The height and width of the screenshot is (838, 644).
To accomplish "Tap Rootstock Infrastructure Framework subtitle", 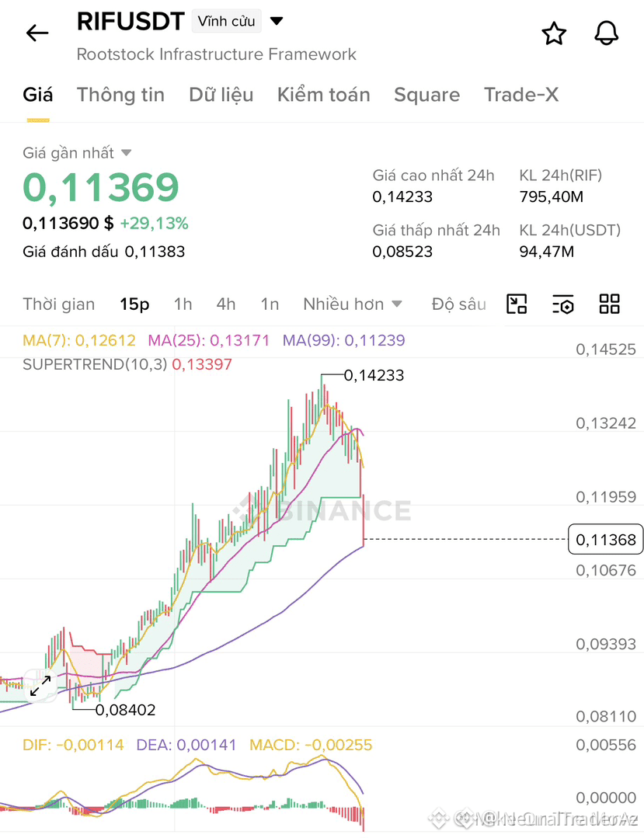I will 217,54.
